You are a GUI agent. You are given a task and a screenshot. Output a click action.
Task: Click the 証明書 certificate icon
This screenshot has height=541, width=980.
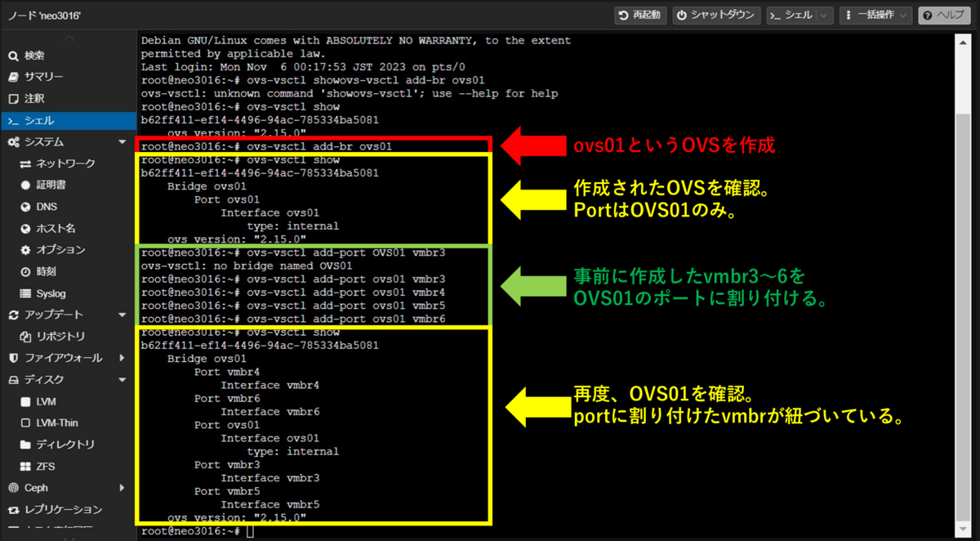(25, 186)
